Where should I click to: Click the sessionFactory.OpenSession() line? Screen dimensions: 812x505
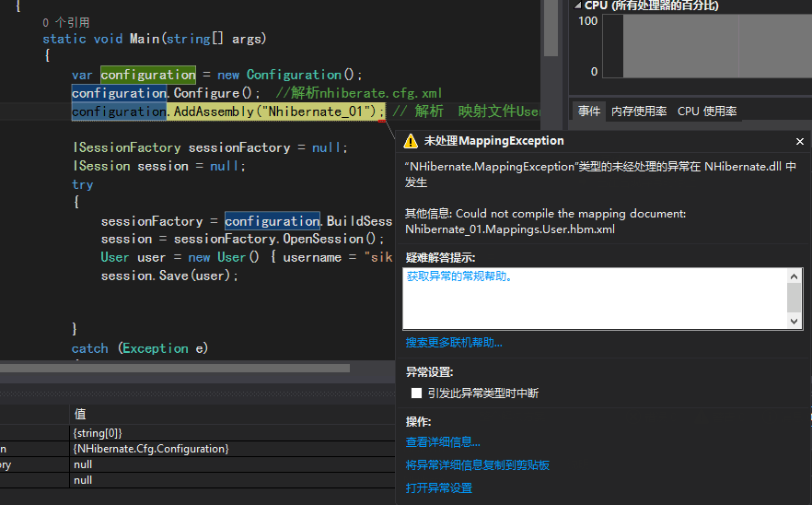click(x=242, y=239)
